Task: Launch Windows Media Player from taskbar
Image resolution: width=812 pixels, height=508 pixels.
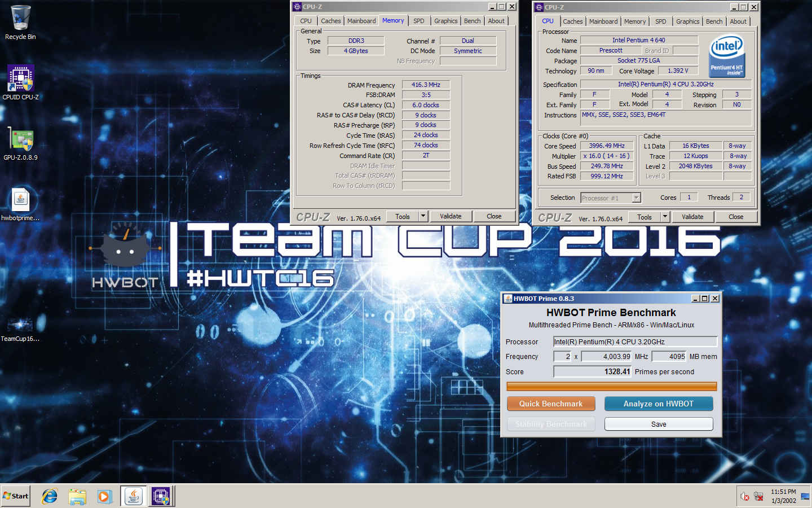Action: pos(104,496)
